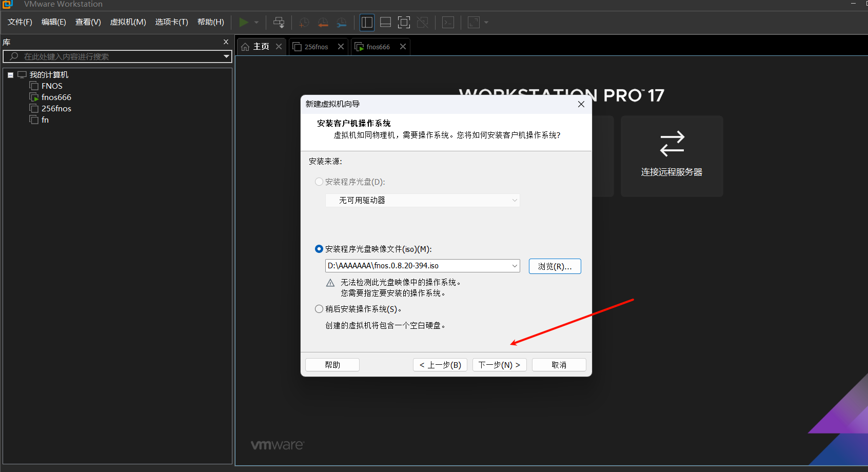
Task: Open the library search dropdown arrow
Action: [226, 56]
